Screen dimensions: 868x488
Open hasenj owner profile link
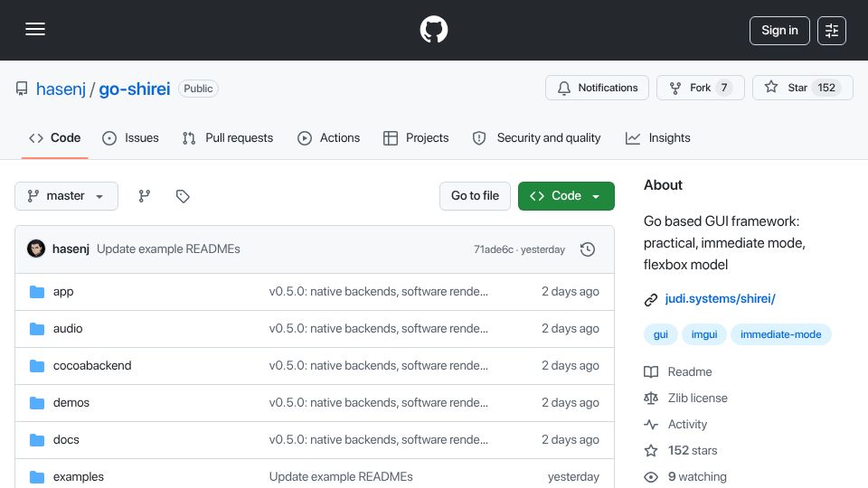[x=61, y=89]
